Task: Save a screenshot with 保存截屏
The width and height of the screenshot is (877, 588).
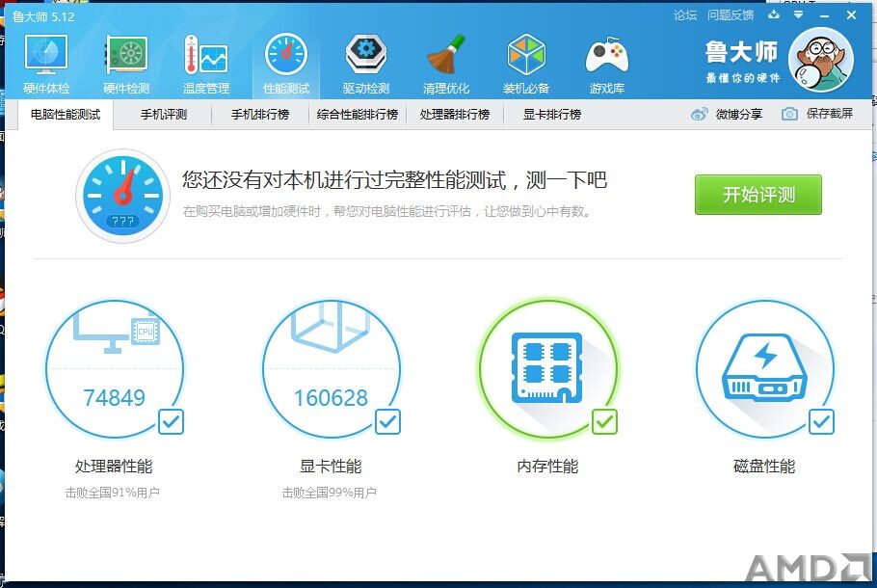Action: click(817, 114)
